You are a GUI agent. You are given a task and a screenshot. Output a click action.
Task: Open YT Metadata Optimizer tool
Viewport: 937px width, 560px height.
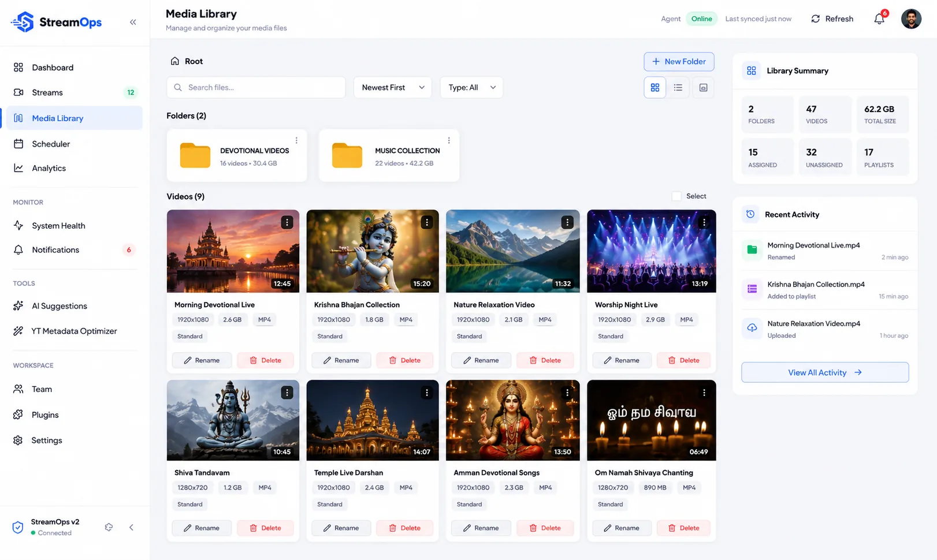[75, 331]
